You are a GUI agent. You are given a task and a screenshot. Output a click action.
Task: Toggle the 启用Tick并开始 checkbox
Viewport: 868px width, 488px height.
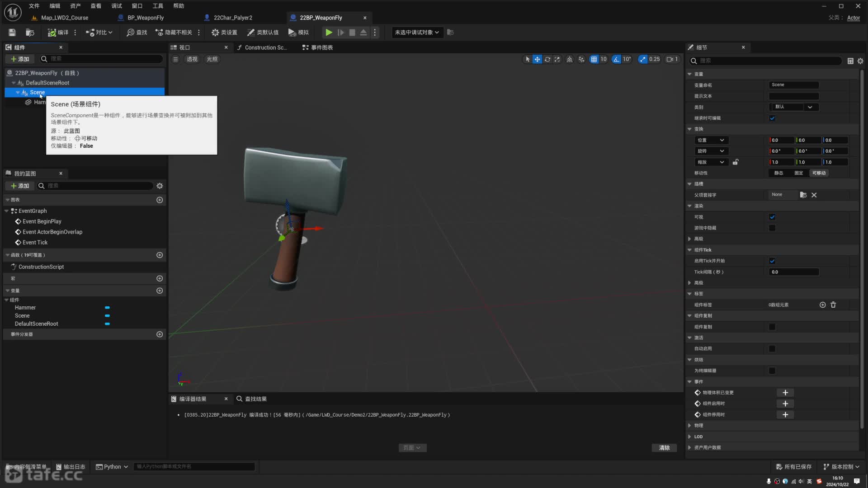[772, 261]
